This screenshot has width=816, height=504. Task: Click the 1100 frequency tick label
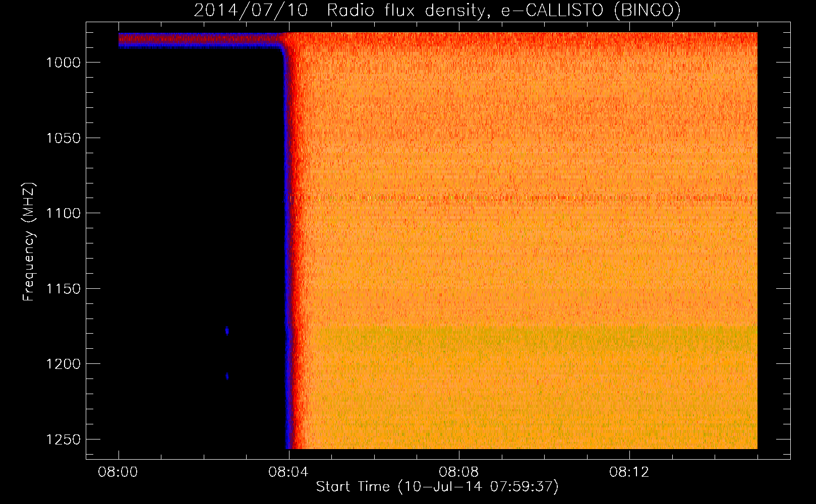pos(63,213)
